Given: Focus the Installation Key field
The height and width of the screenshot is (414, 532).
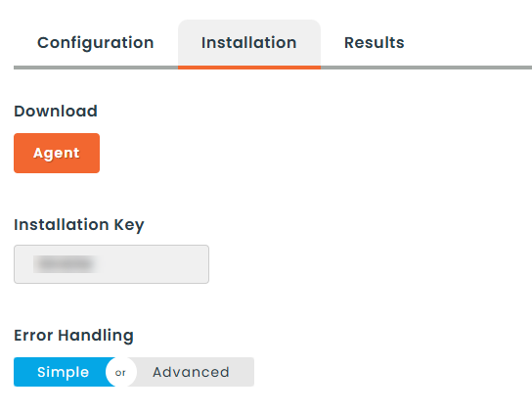Looking at the screenshot, I should [x=111, y=264].
